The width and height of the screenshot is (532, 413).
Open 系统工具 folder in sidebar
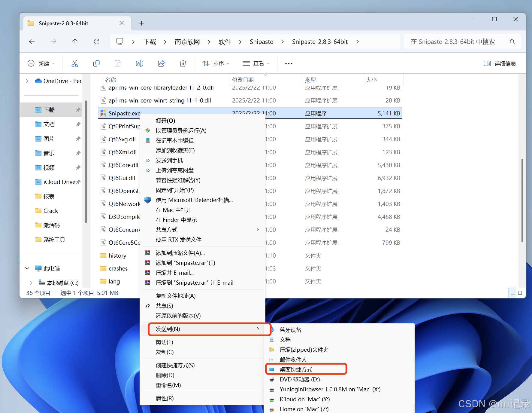(51, 240)
